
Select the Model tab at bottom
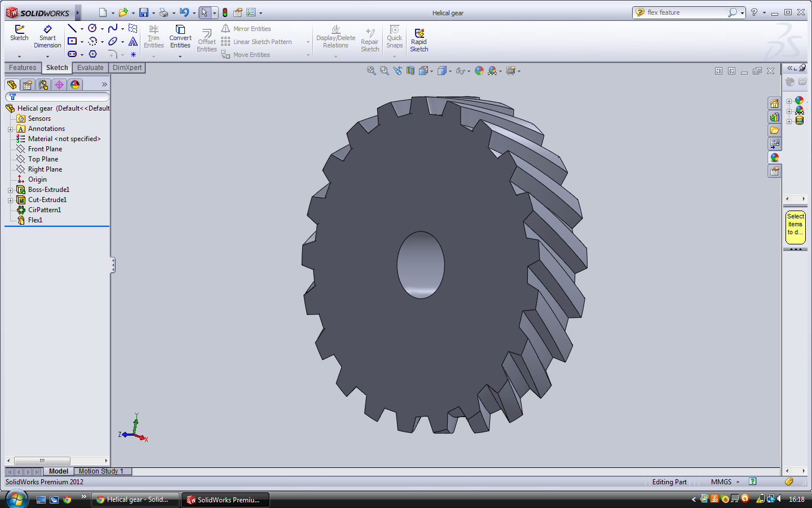point(59,471)
